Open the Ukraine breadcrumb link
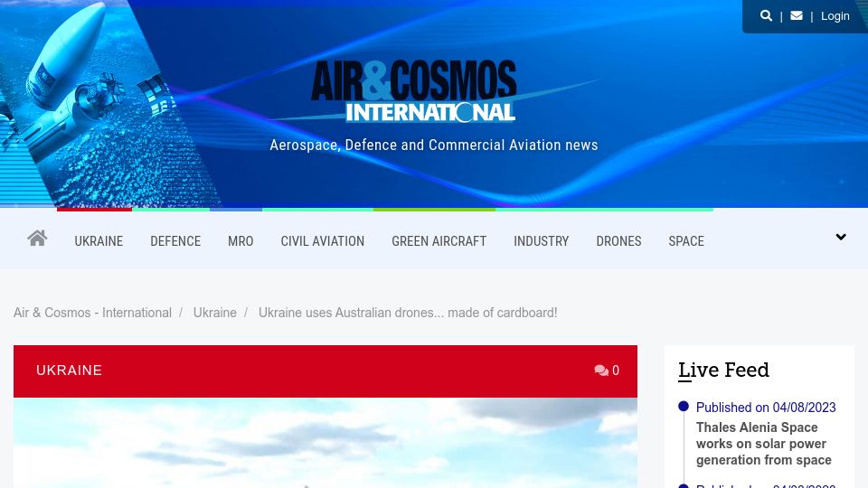The height and width of the screenshot is (488, 868). coord(215,313)
